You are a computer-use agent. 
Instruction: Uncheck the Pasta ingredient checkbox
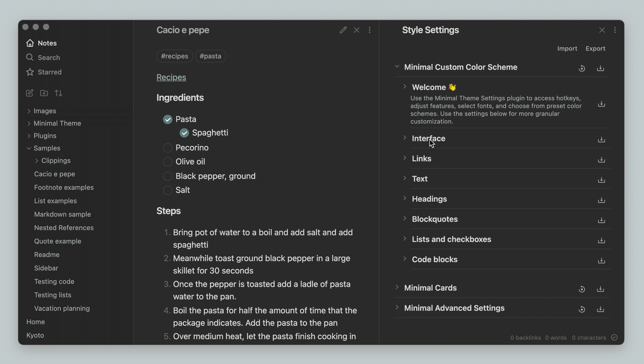pyautogui.click(x=167, y=119)
